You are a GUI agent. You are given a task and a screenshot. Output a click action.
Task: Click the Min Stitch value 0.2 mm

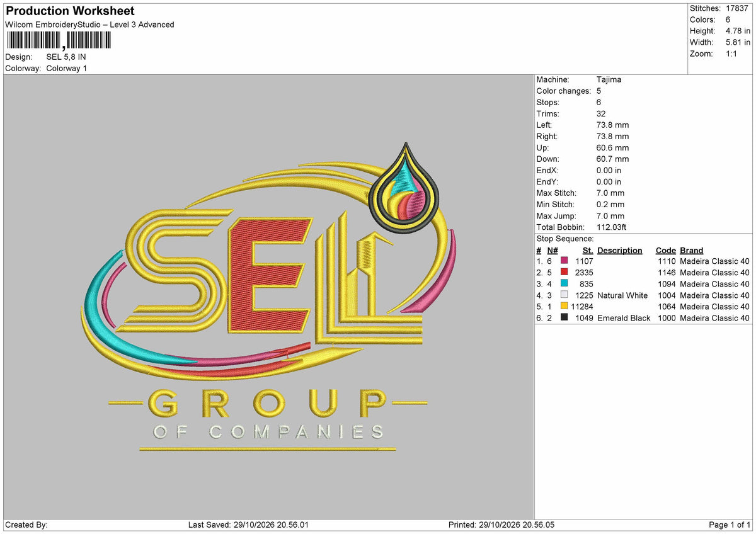pos(610,205)
